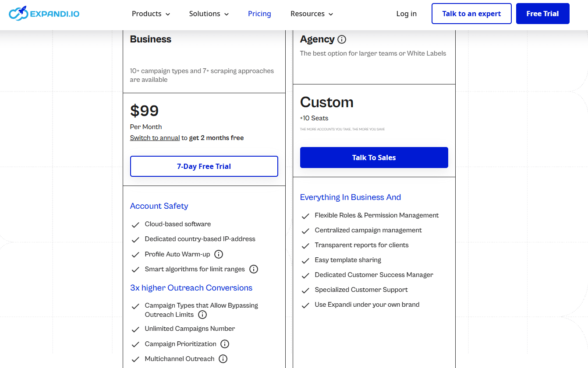588x368 pixels.
Task: Click info icon beside Profile Auto Warm-up
Action: pos(219,254)
